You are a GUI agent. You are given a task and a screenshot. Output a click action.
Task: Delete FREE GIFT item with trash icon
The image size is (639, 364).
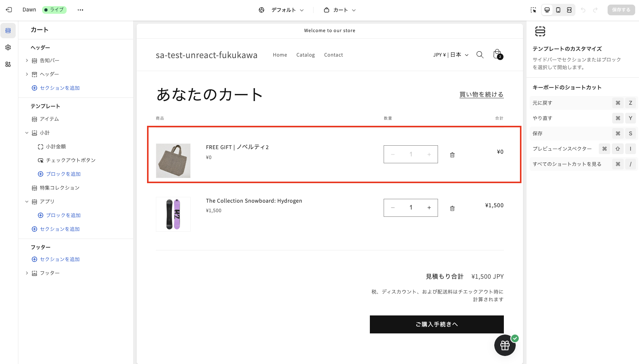pos(452,154)
